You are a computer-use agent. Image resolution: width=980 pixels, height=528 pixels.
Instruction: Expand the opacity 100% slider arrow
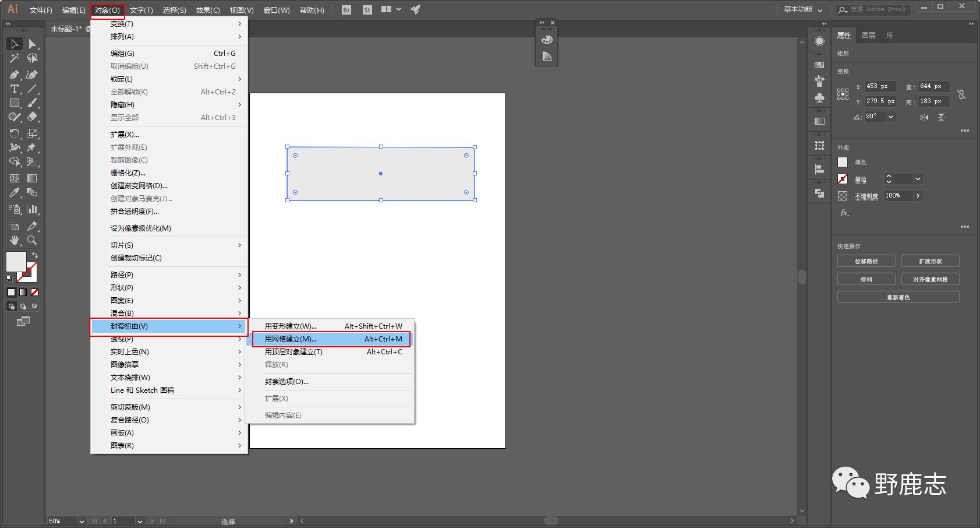(x=918, y=196)
